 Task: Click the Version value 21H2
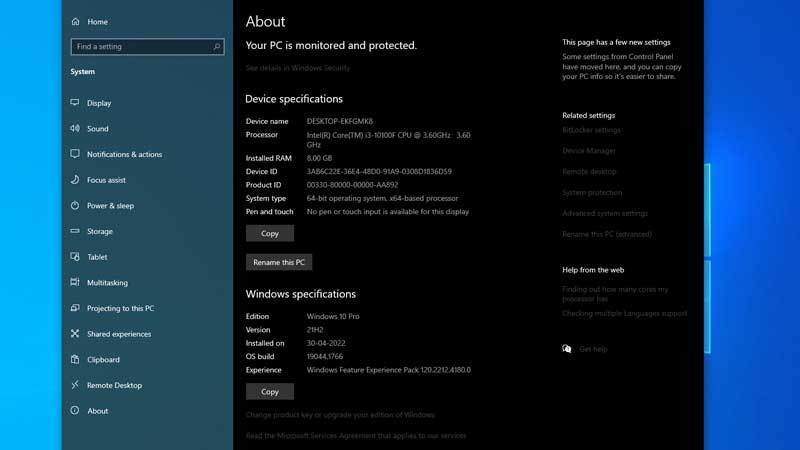(315, 330)
